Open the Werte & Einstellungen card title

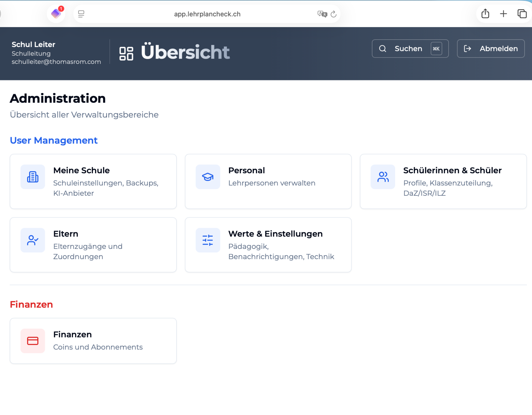275,234
